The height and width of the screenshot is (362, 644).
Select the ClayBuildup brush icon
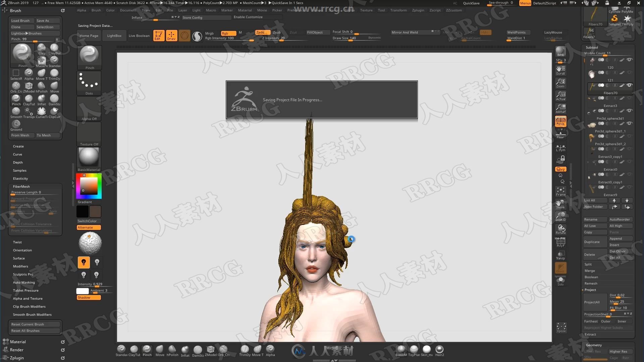pos(54,49)
